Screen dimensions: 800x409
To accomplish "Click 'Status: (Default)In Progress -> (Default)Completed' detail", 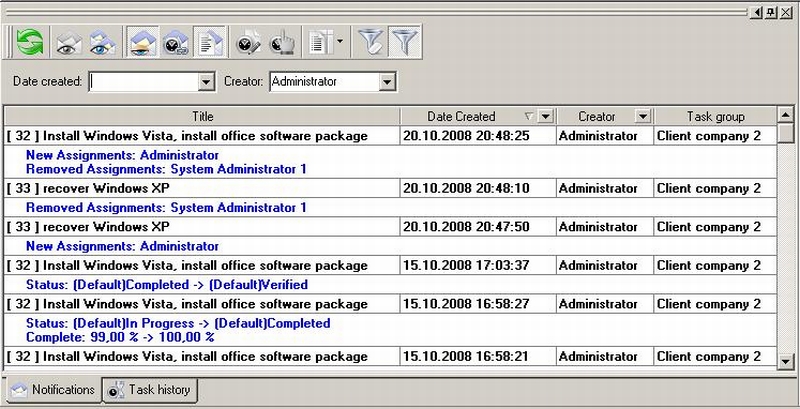I will pyautogui.click(x=178, y=323).
